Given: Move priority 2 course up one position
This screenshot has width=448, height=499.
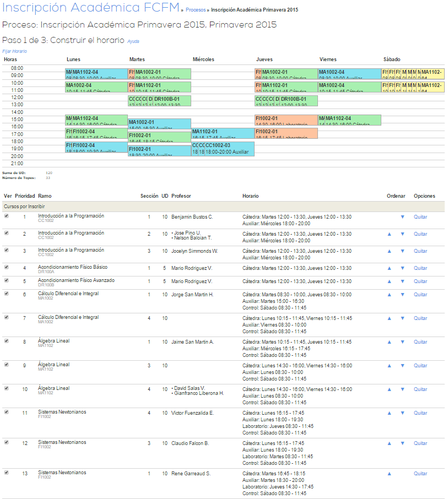Looking at the screenshot, I should point(389,234).
